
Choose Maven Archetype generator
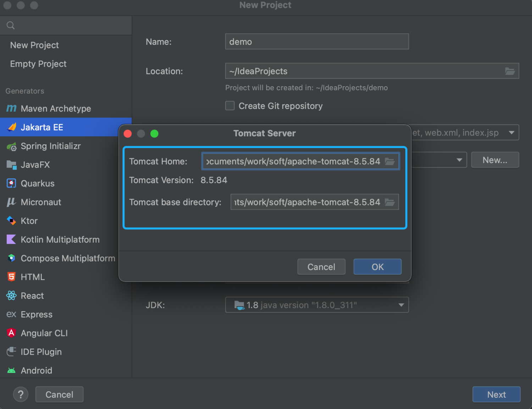pos(66,109)
